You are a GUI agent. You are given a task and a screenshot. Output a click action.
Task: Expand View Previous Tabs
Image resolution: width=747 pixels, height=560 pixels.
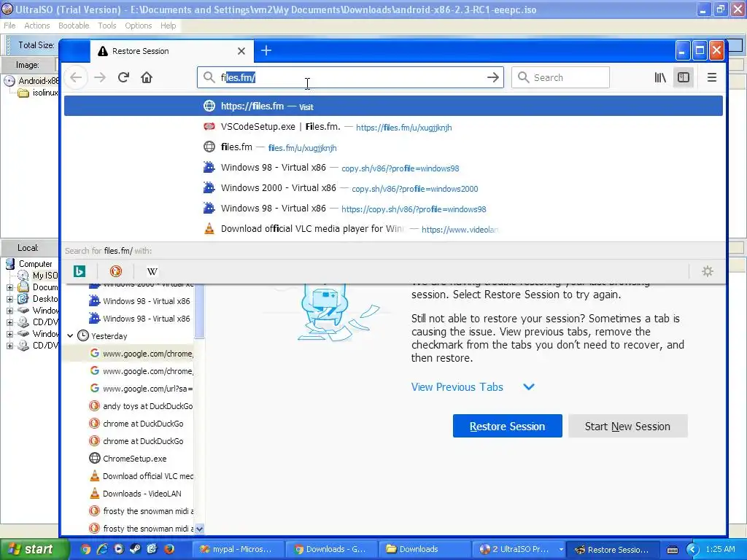coord(473,386)
